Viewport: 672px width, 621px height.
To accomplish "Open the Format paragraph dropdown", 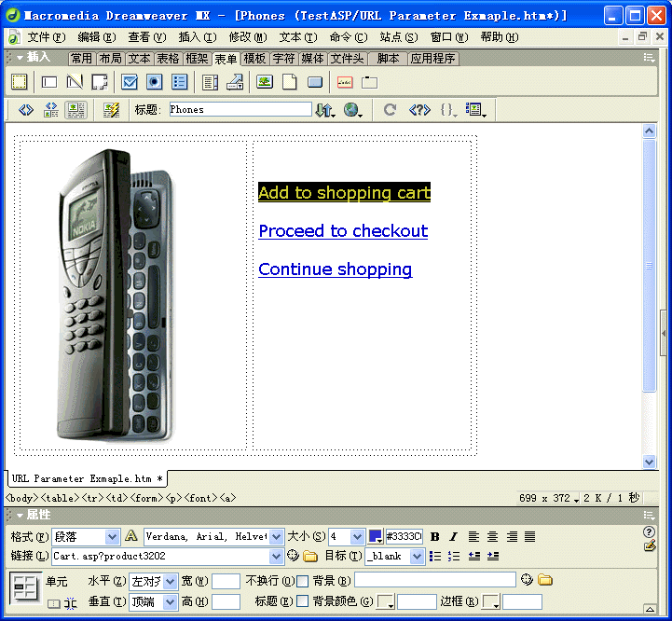I will point(112,536).
